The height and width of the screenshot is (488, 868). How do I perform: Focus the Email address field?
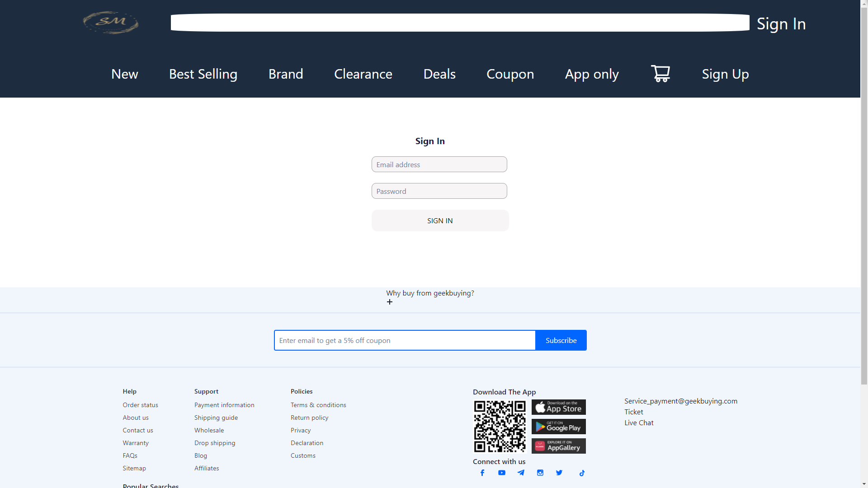pyautogui.click(x=439, y=164)
